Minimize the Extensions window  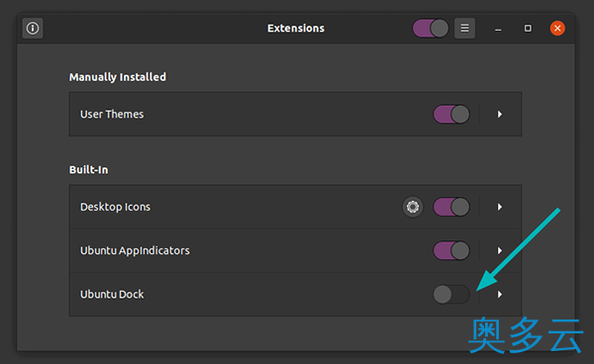pos(498,29)
